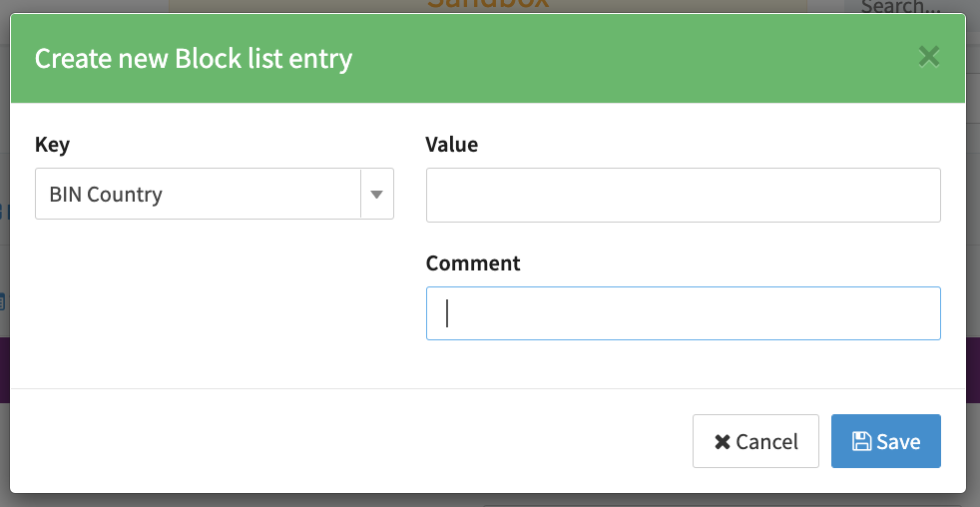Click the 'Create new Block list entry' title
The width and height of the screenshot is (980, 507).
(194, 59)
